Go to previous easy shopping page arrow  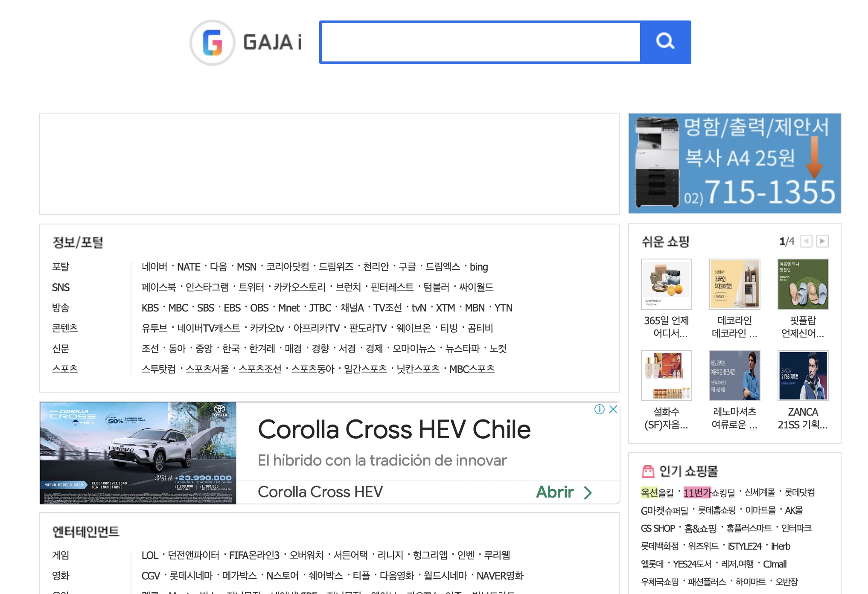pyautogui.click(x=806, y=241)
